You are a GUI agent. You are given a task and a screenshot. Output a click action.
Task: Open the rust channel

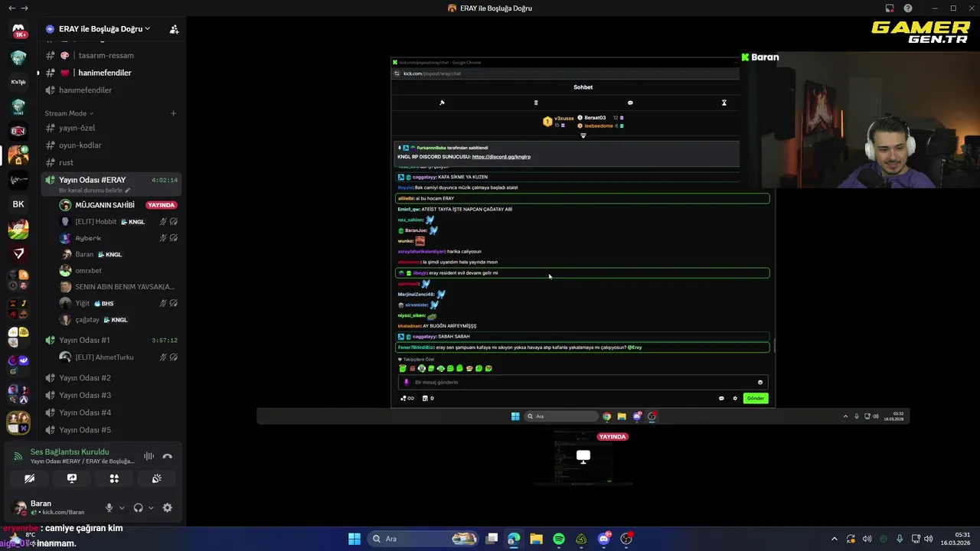click(x=67, y=162)
